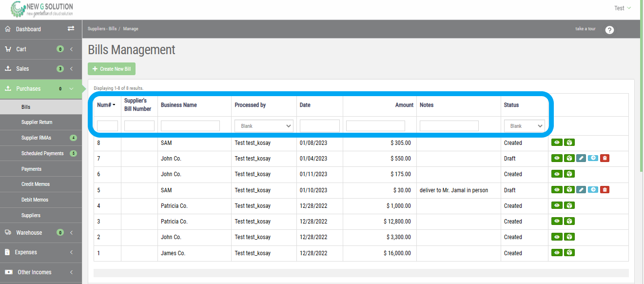Open the Processed by filter dropdown
The width and height of the screenshot is (644, 284).
(264, 126)
